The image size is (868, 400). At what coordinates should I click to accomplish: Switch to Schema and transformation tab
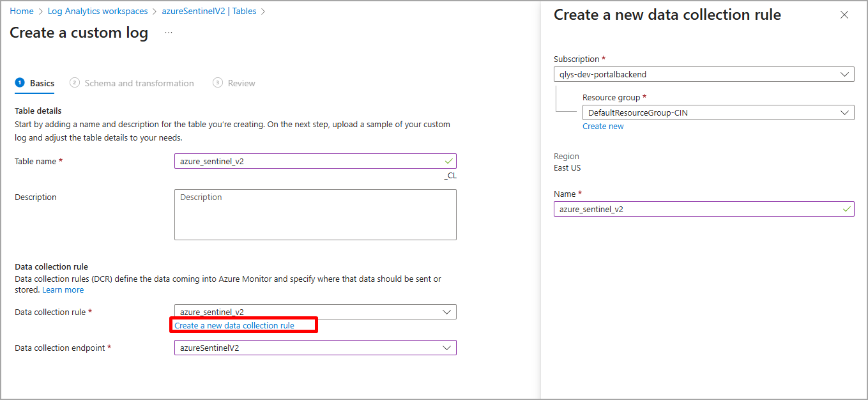pyautogui.click(x=139, y=83)
